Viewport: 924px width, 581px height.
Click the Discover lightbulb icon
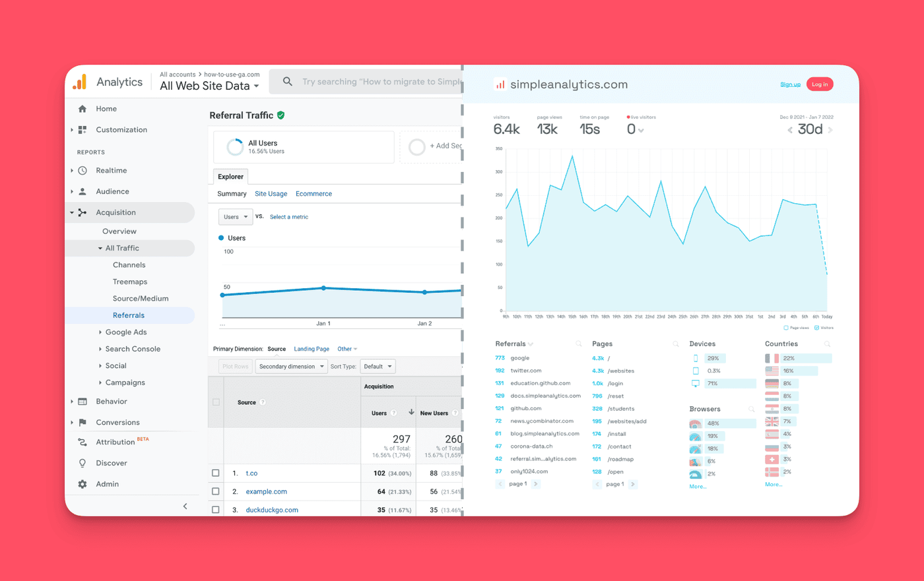[82, 463]
